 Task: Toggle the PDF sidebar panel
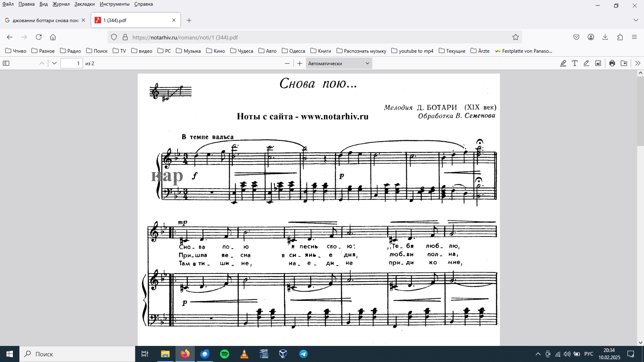tap(6, 63)
